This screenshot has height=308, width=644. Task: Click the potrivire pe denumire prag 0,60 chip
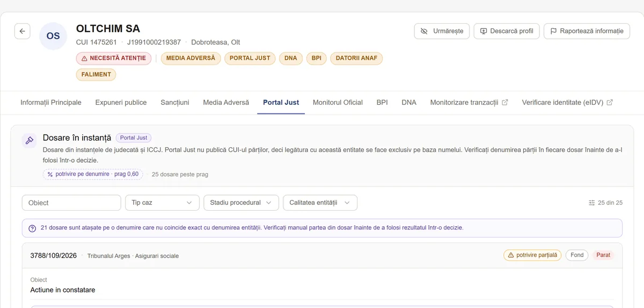click(x=93, y=174)
